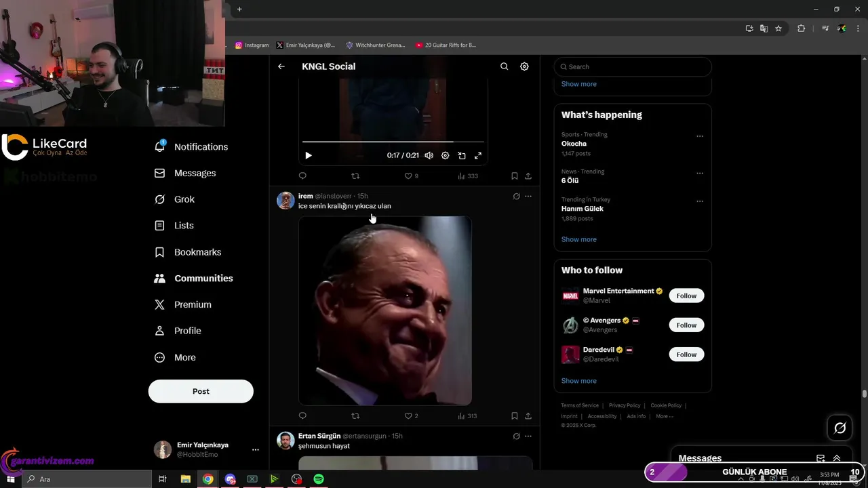Open Premium in the sidebar
This screenshot has height=488, width=868.
coord(183,304)
